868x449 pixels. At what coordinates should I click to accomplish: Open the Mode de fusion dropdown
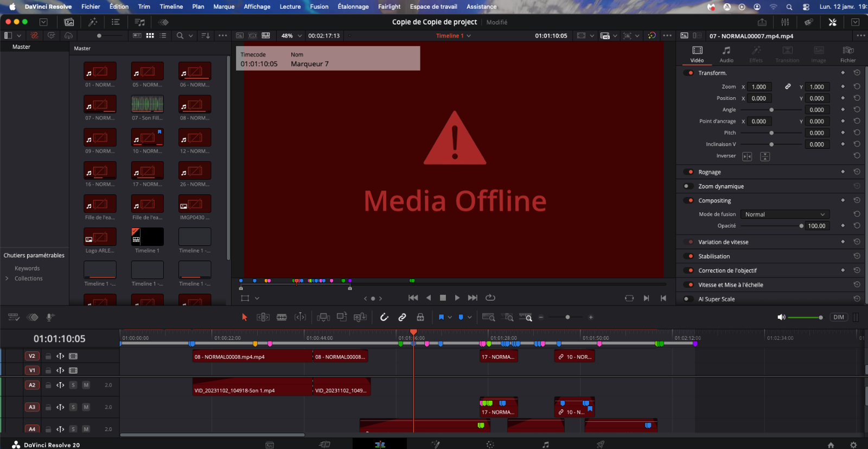coord(784,214)
